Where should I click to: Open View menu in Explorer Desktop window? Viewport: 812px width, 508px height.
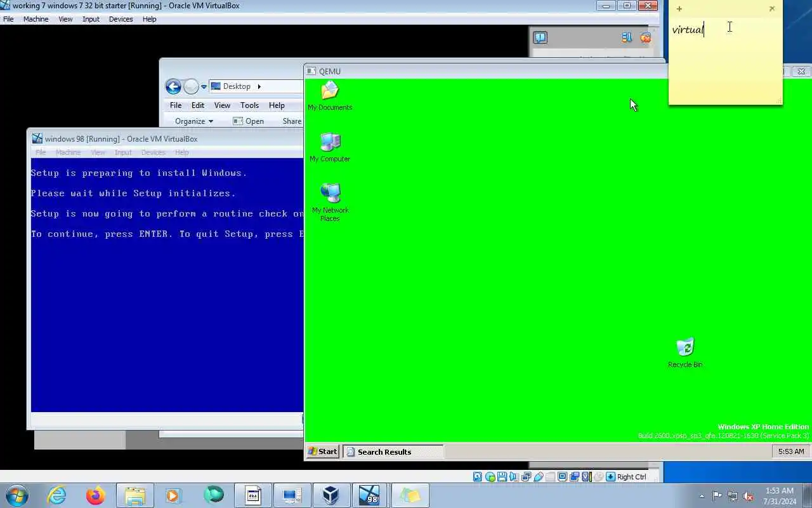point(222,105)
